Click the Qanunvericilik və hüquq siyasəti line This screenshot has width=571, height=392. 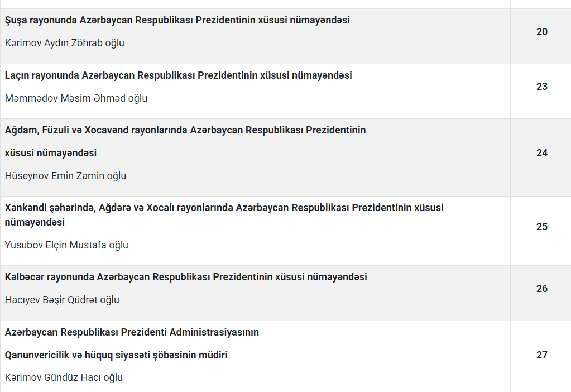tap(116, 355)
